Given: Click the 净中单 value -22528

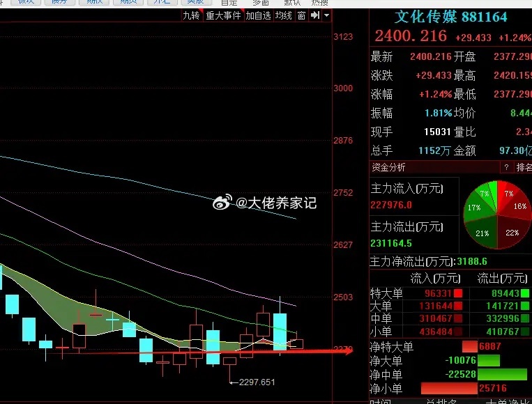Looking at the screenshot, I should click(460, 374).
